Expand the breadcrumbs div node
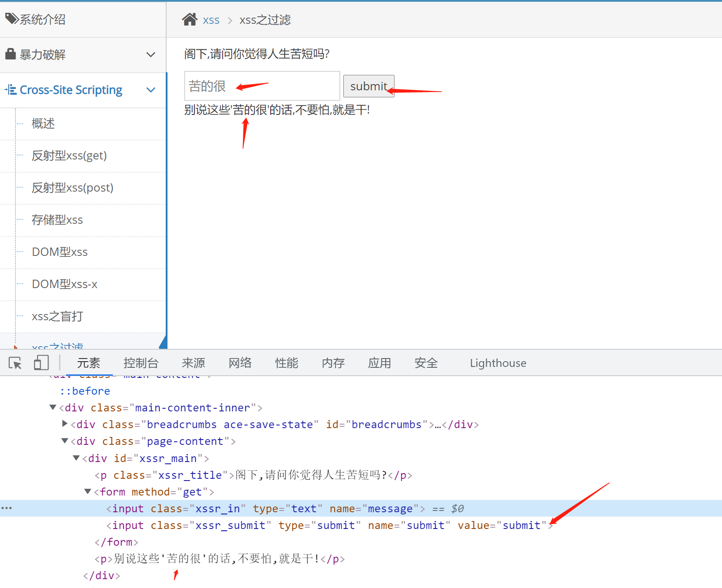Image resolution: width=722 pixels, height=588 pixels. click(65, 424)
